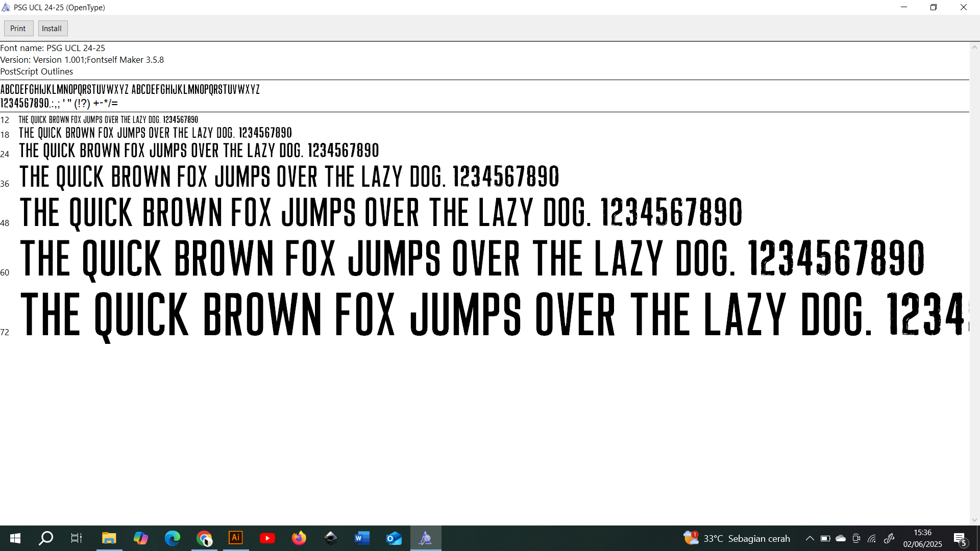Screen dimensions: 980x551
Task: Click the clock showing 15:36
Action: point(922,538)
